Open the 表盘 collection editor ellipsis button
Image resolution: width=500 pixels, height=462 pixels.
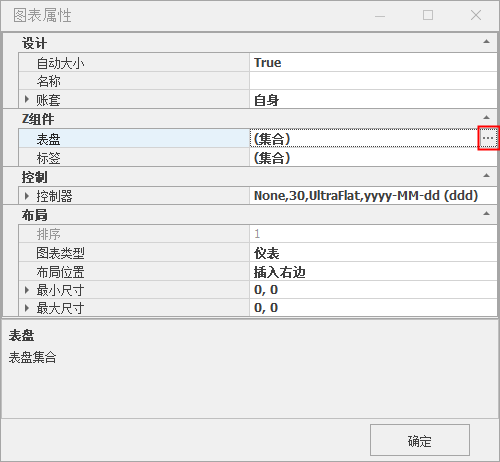tap(488, 138)
